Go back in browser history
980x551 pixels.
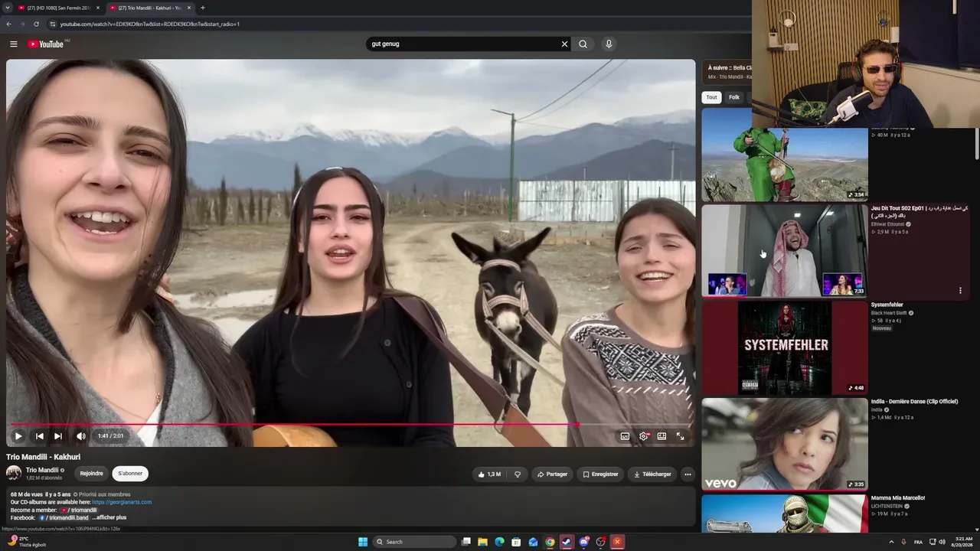click(8, 24)
